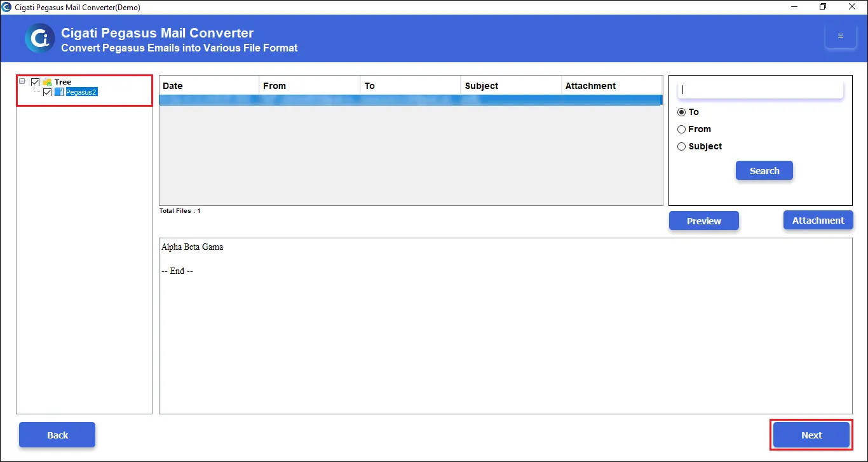
Task: Select the highlighted email row in the list
Action: click(410, 100)
